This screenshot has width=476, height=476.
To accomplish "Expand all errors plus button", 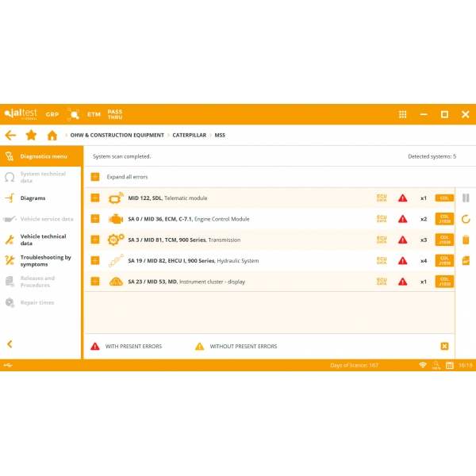I will tap(95, 177).
